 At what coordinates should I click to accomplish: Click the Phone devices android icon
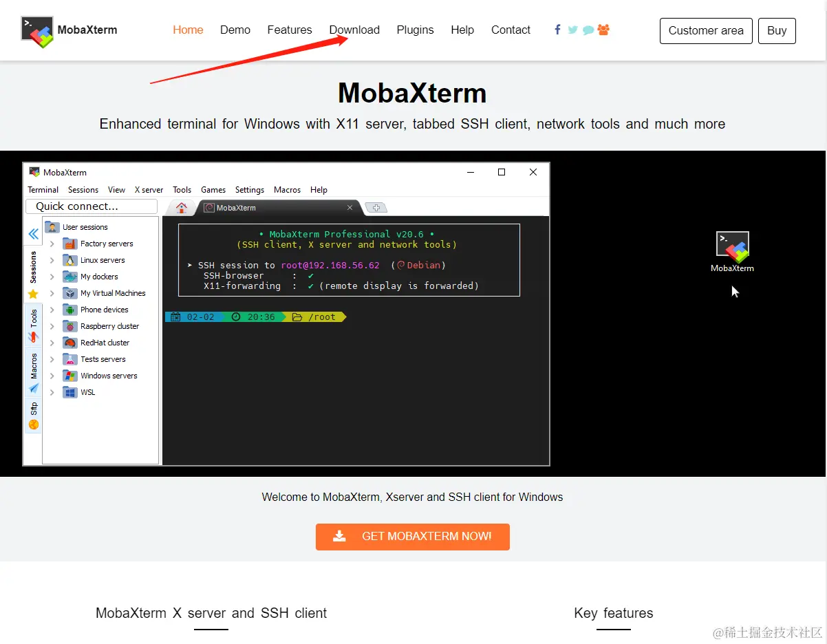69,310
